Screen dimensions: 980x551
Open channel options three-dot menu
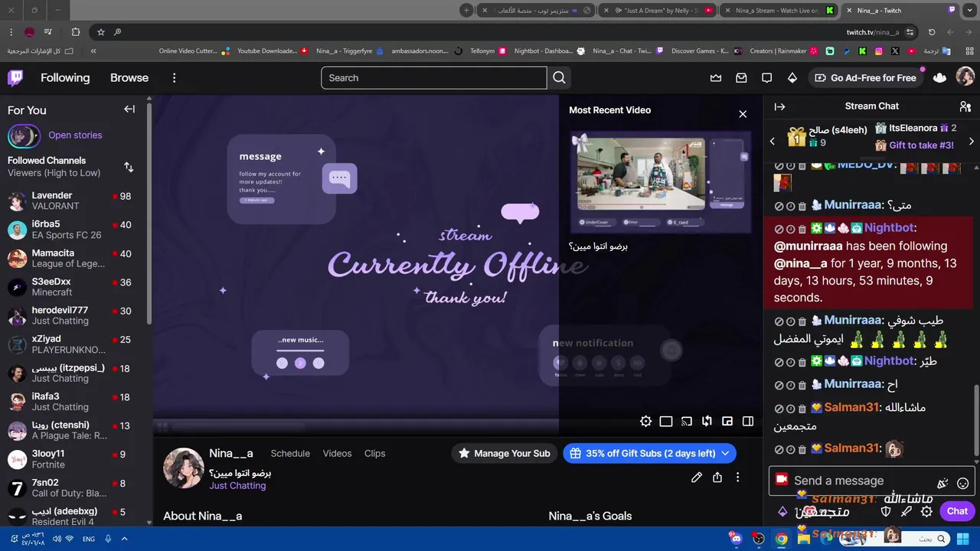pos(737,478)
